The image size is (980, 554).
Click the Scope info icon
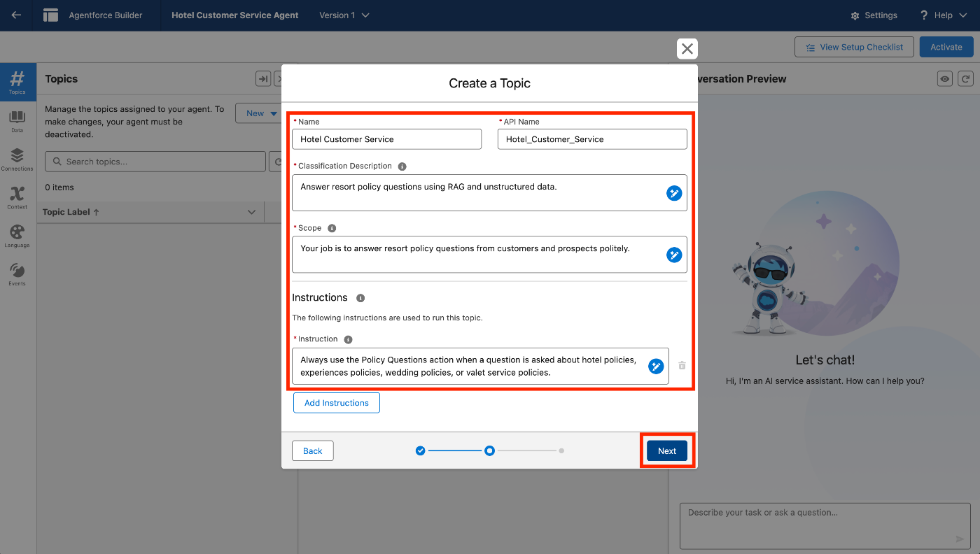pyautogui.click(x=332, y=228)
